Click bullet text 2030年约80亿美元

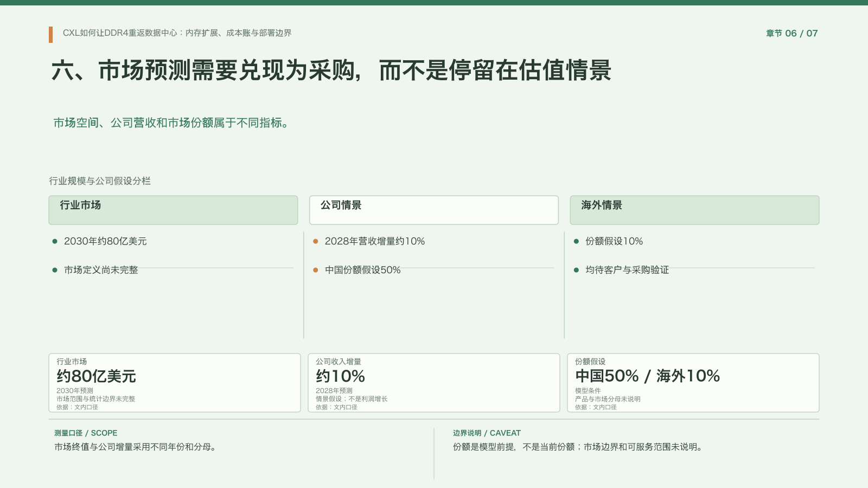pos(105,241)
